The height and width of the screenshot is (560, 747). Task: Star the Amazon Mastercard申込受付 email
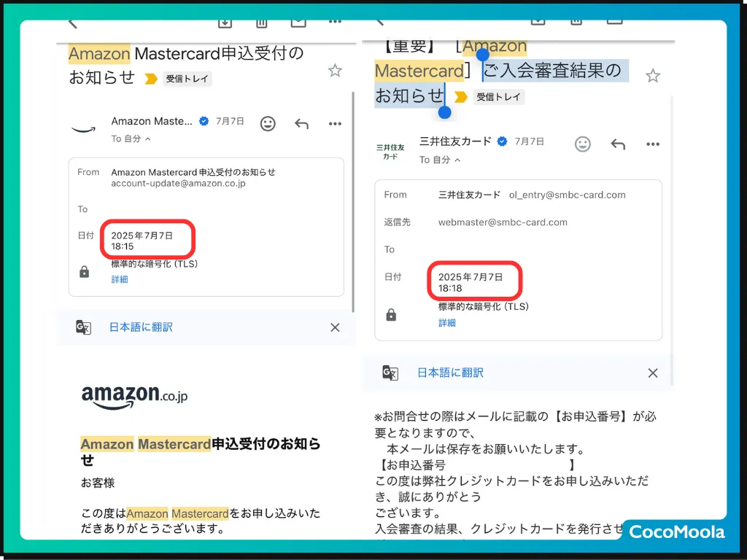[335, 71]
